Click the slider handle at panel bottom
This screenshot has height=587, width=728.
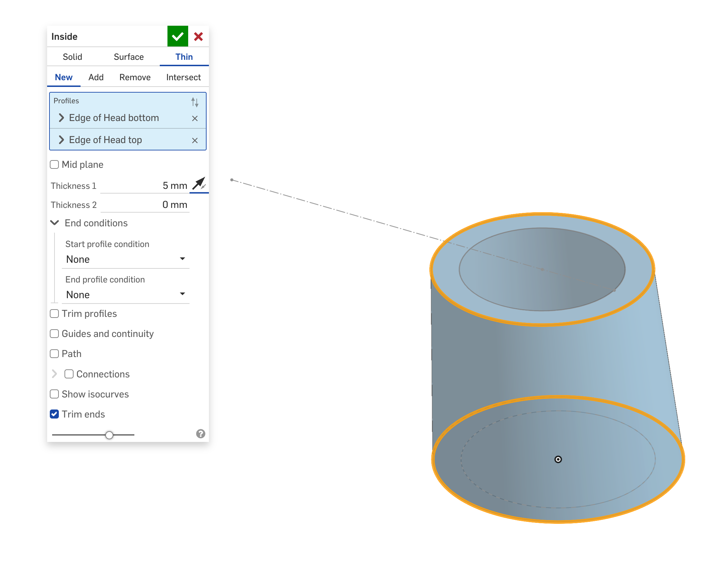point(109,435)
